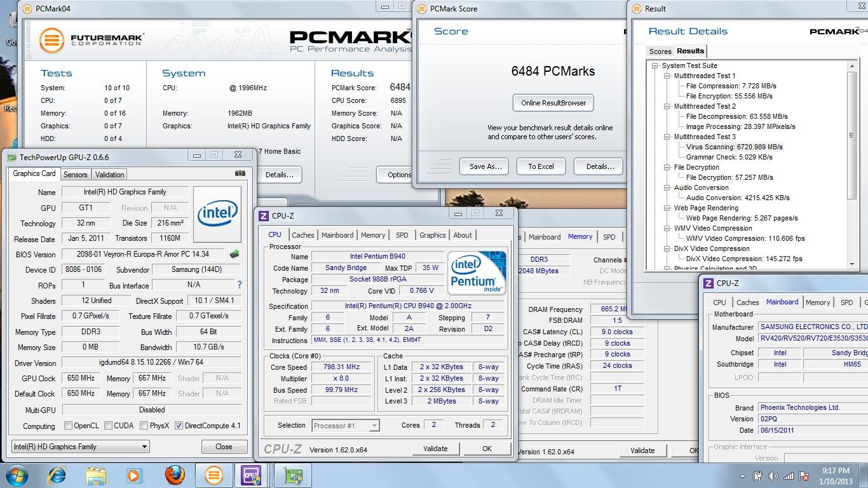Image resolution: width=868 pixels, height=488 pixels.
Task: Collapse the WMV Video Compression node
Action: click(x=667, y=228)
